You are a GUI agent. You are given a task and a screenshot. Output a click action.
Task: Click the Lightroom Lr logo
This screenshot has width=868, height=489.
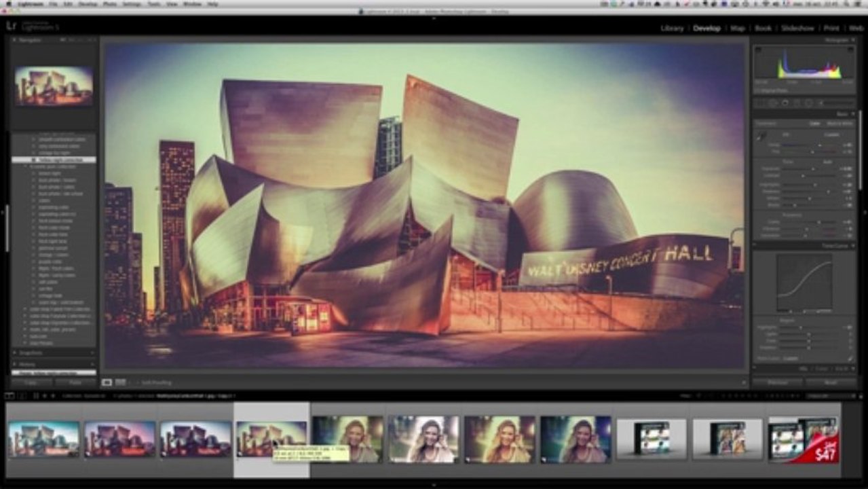11,26
